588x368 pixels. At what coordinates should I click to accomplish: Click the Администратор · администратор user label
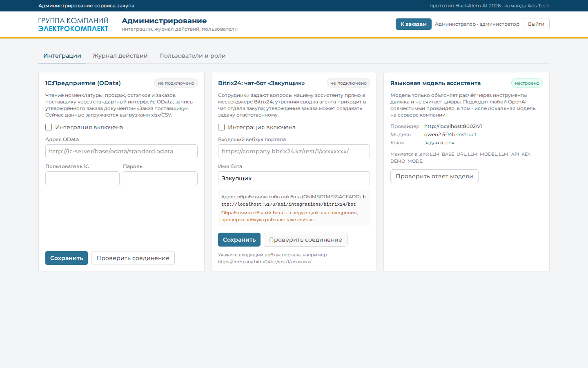coord(477,24)
